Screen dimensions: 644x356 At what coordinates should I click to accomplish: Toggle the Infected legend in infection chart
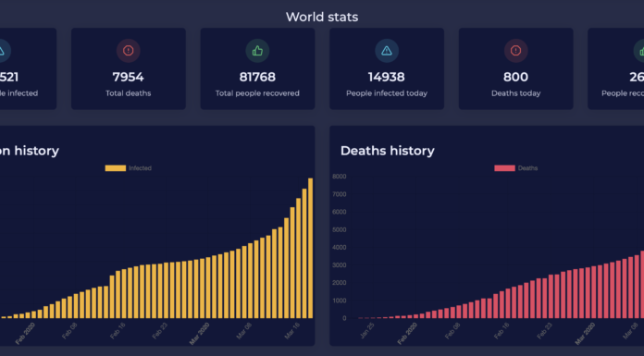point(128,168)
